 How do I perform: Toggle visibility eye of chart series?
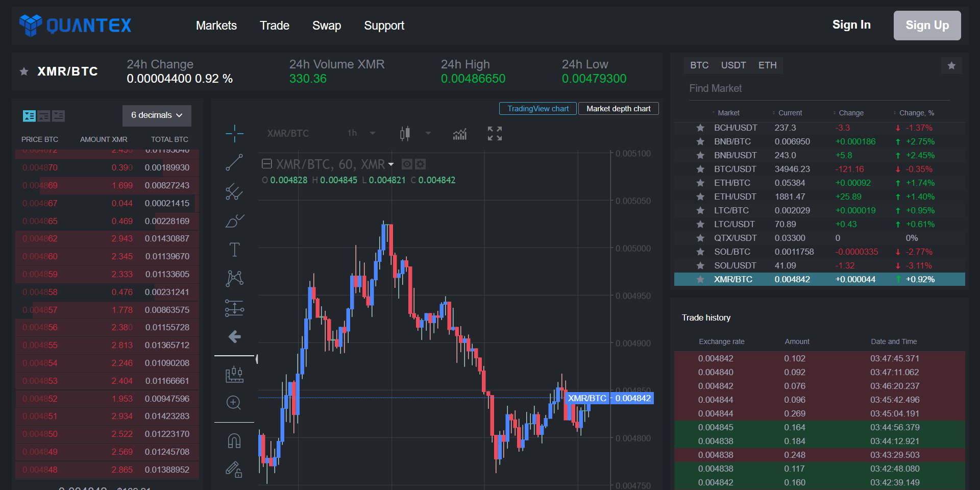click(x=407, y=164)
